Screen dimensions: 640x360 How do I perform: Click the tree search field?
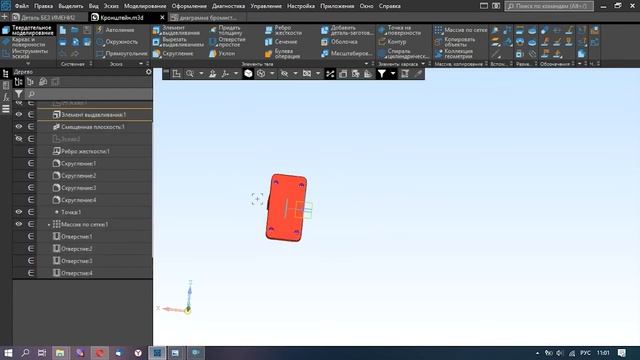(89, 94)
